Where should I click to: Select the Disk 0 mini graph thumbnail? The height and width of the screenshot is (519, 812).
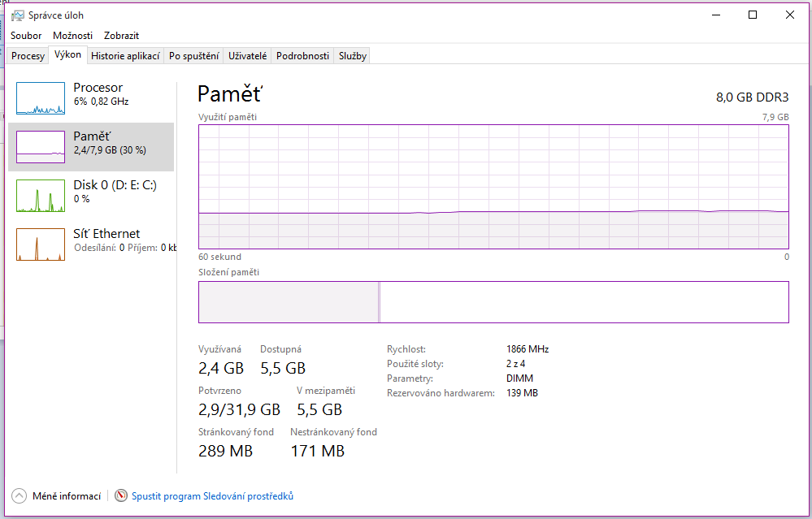[x=41, y=196]
